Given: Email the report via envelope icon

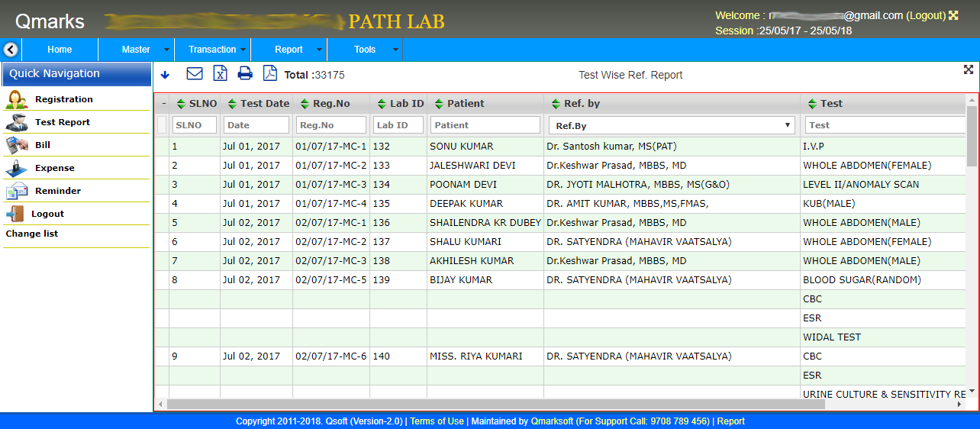Looking at the screenshot, I should 195,74.
